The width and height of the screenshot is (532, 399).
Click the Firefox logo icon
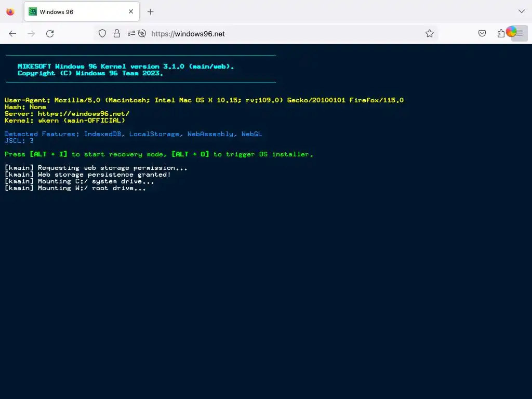click(x=10, y=12)
